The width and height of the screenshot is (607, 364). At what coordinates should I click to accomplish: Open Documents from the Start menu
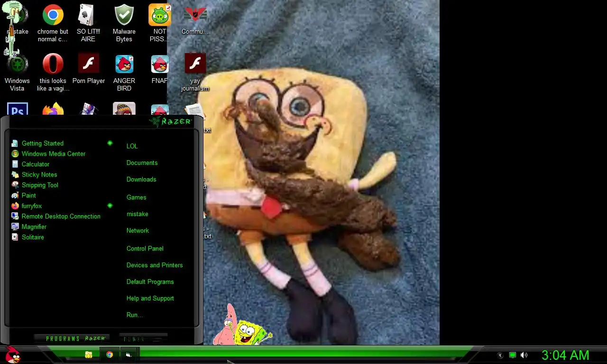coord(142,163)
